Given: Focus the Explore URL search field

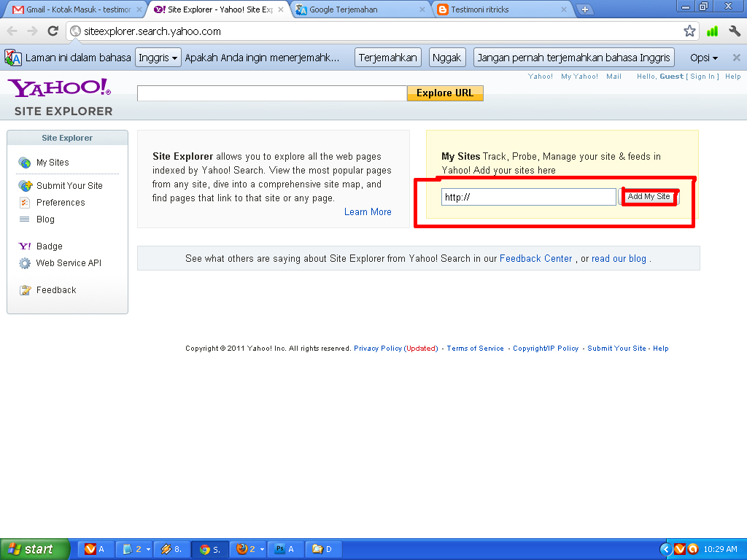Looking at the screenshot, I should click(x=272, y=93).
